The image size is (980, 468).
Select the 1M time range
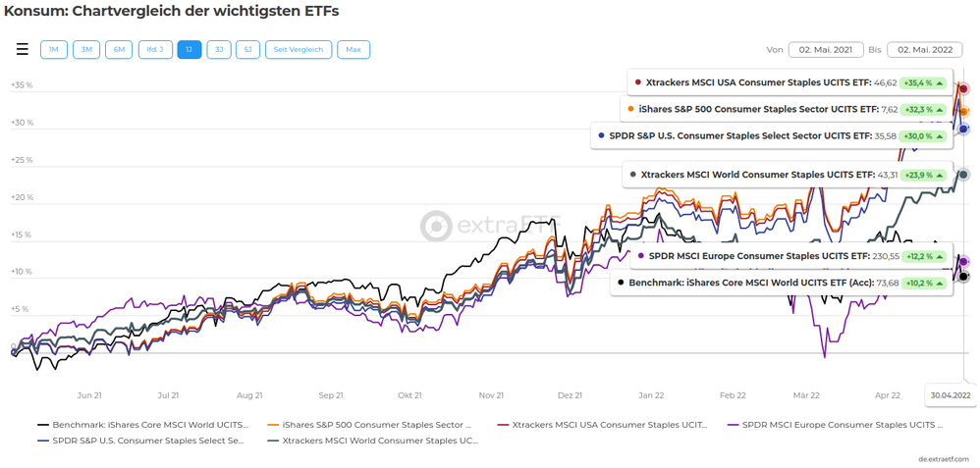[x=54, y=49]
